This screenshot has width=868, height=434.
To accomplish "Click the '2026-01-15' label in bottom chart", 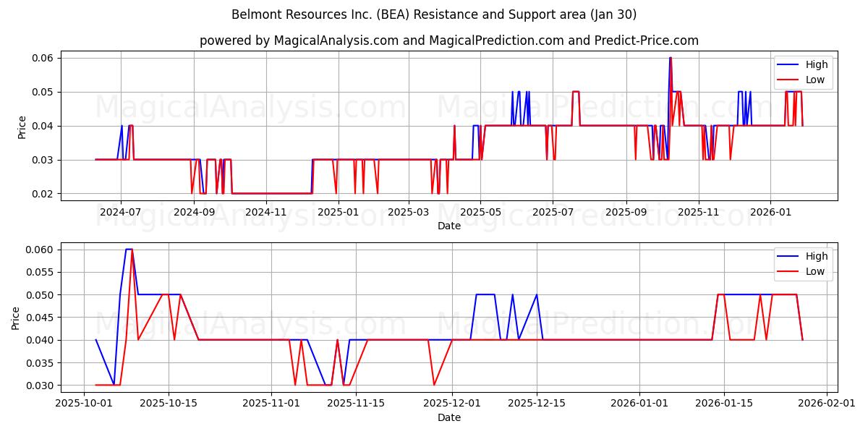I will (x=724, y=404).
